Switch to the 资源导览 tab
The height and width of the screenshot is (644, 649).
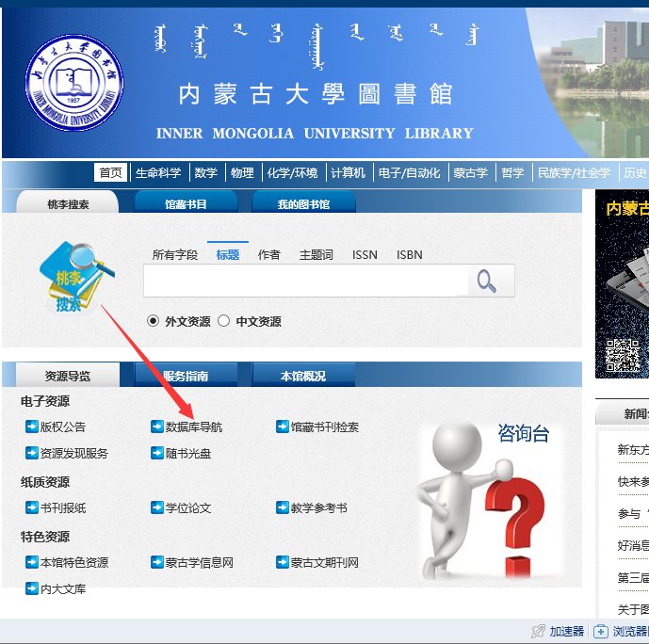click(68, 375)
